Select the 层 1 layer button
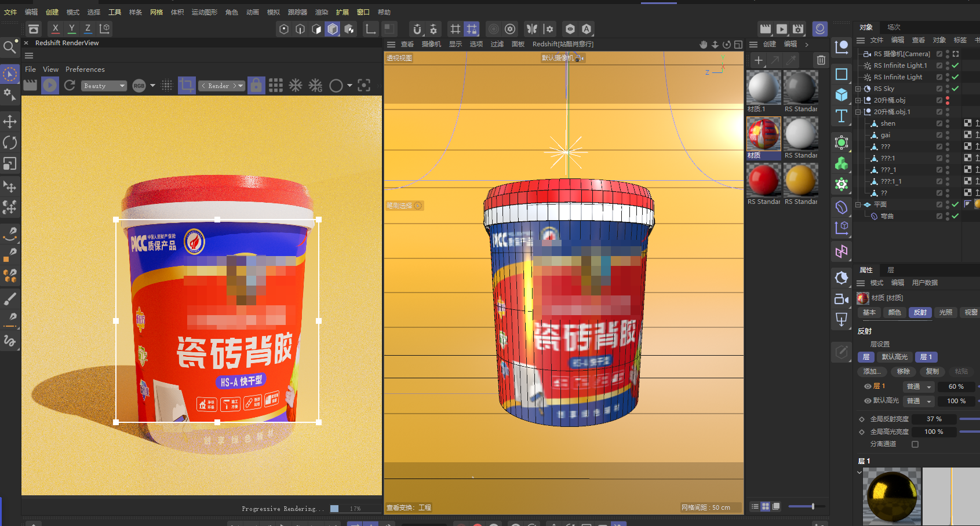The image size is (980, 526). click(x=926, y=357)
